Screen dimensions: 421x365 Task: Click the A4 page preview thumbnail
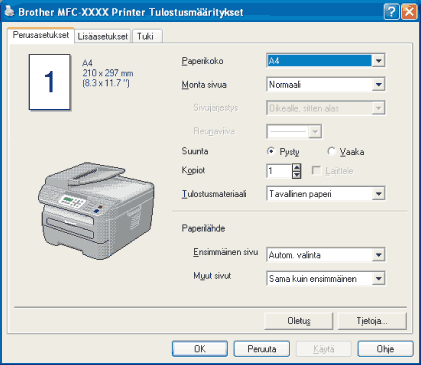click(x=50, y=82)
